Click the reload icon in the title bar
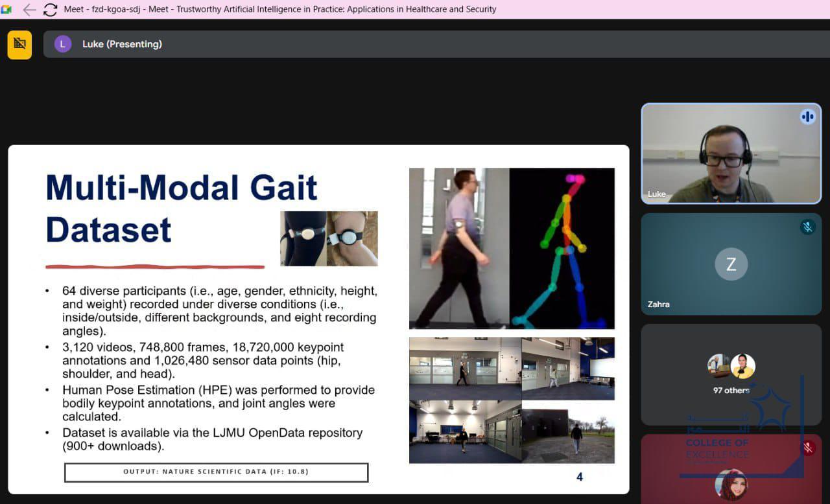Image resolution: width=830 pixels, height=504 pixels. pyautogui.click(x=50, y=10)
